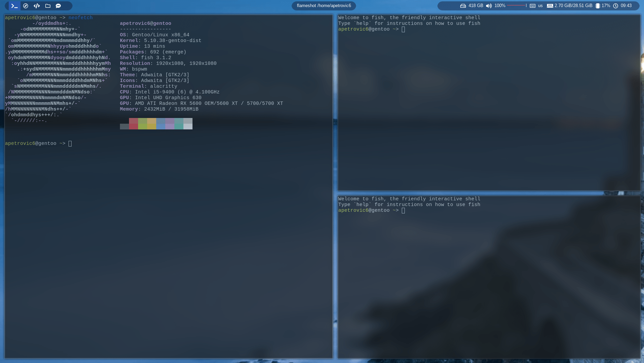This screenshot has width=644, height=363.
Task: Click the 'OS: Gentoo/Linux x86_64' line
Action: (x=155, y=35)
